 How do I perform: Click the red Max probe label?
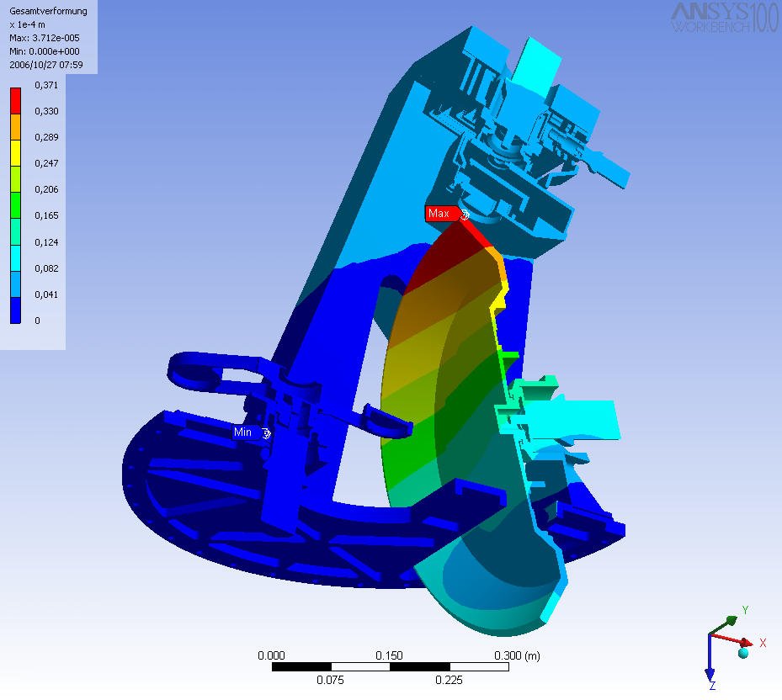coord(439,214)
